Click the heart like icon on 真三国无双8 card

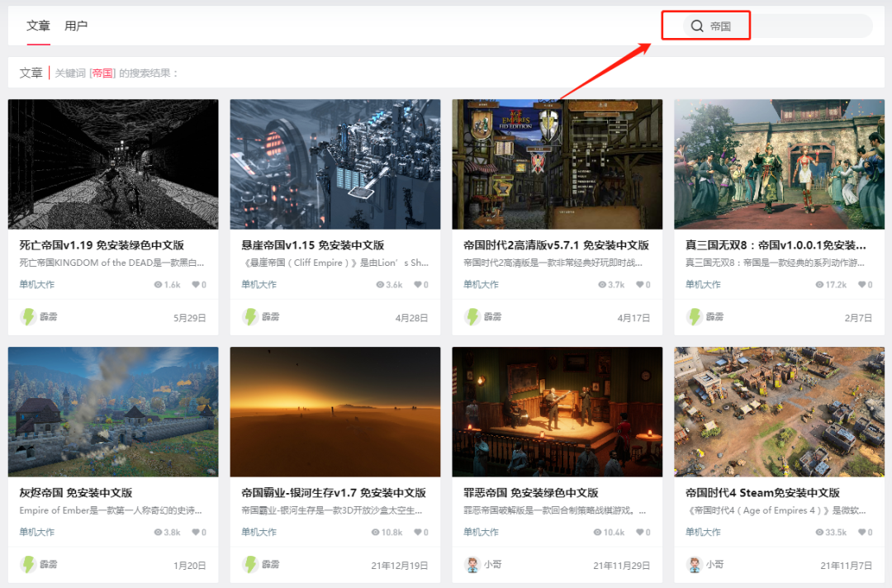(x=861, y=284)
